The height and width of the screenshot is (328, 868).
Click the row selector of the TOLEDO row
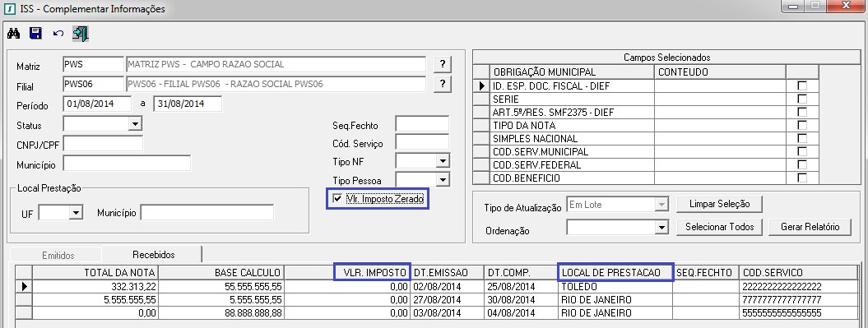pos(24,287)
